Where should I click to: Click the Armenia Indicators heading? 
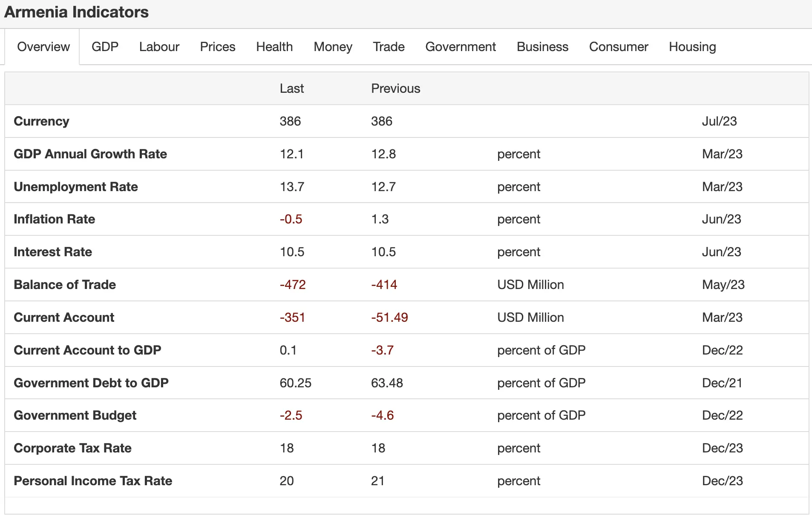click(76, 12)
